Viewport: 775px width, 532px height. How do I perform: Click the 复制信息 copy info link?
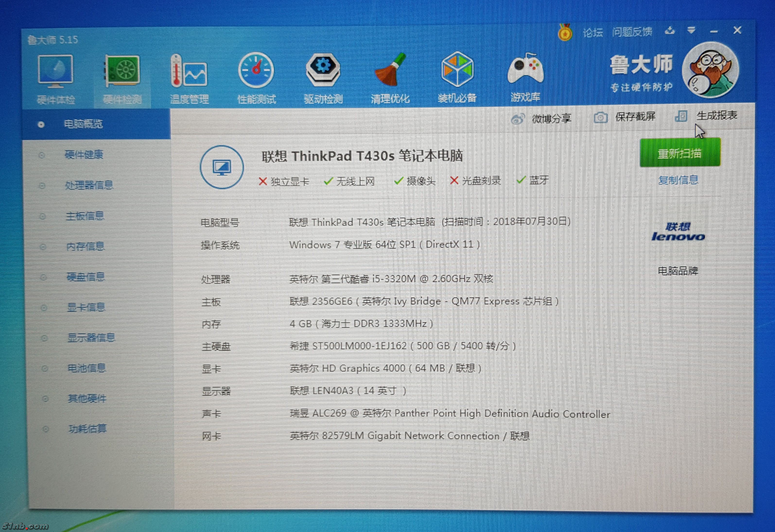click(678, 180)
